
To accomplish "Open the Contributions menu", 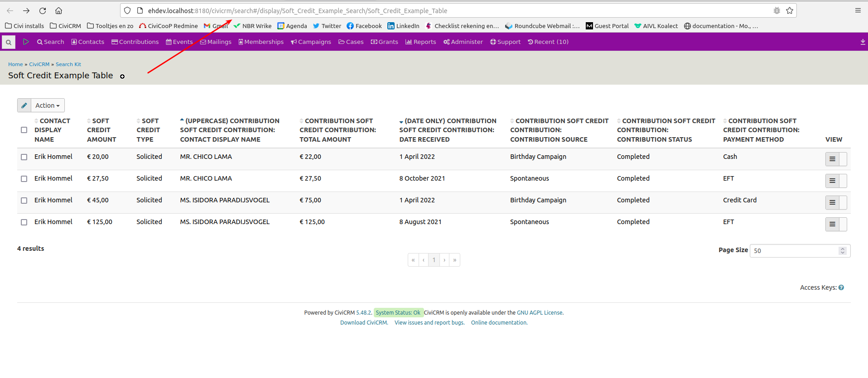I will 135,42.
